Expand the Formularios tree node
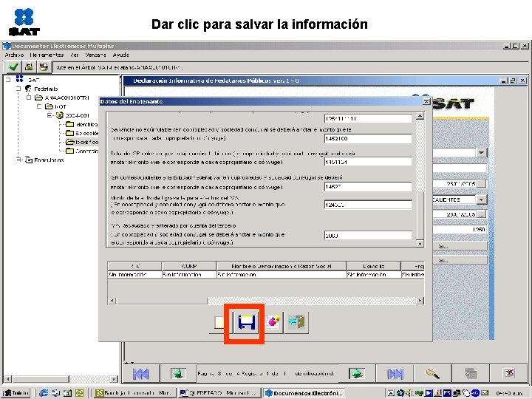 [x=18, y=160]
